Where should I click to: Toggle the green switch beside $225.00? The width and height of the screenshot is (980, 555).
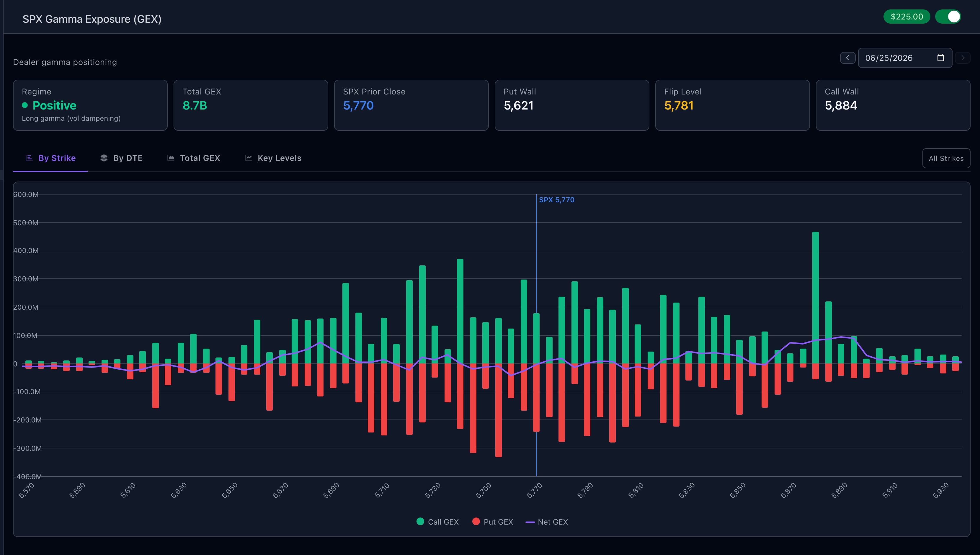click(948, 17)
